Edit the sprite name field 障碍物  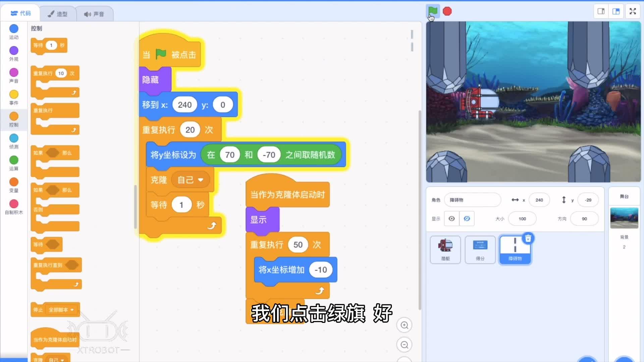pos(472,200)
